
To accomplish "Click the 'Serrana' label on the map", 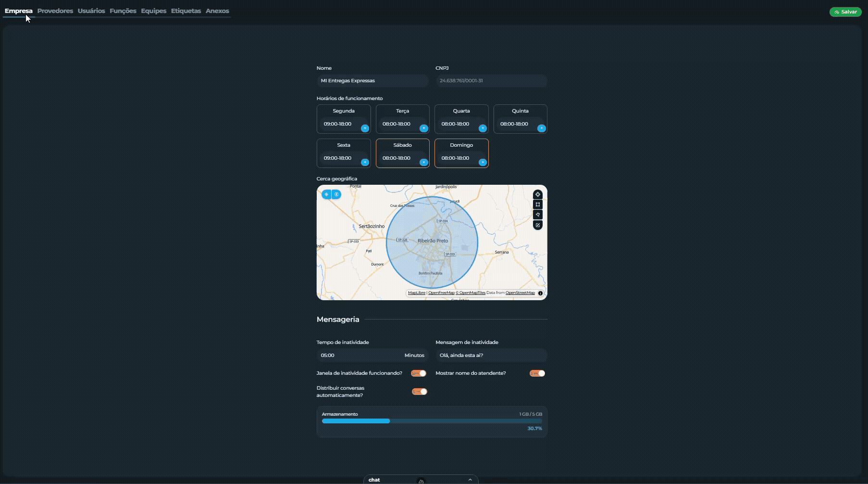I will coord(502,252).
